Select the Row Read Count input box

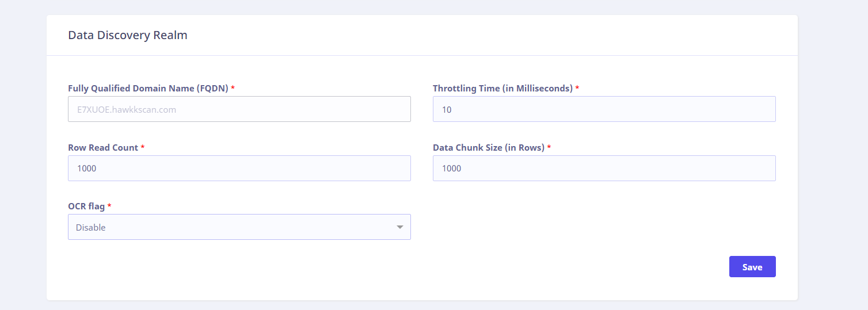tap(239, 168)
